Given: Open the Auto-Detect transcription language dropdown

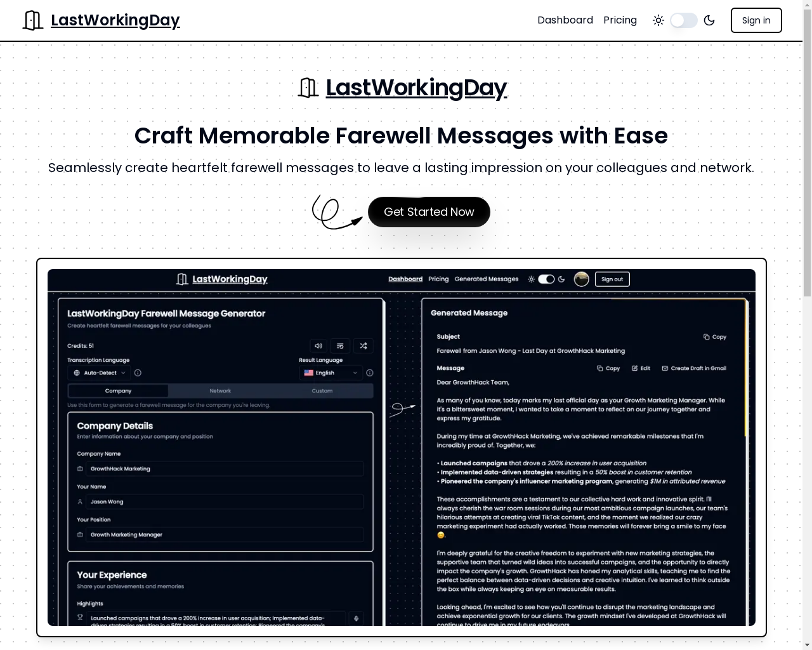Looking at the screenshot, I should click(x=99, y=373).
